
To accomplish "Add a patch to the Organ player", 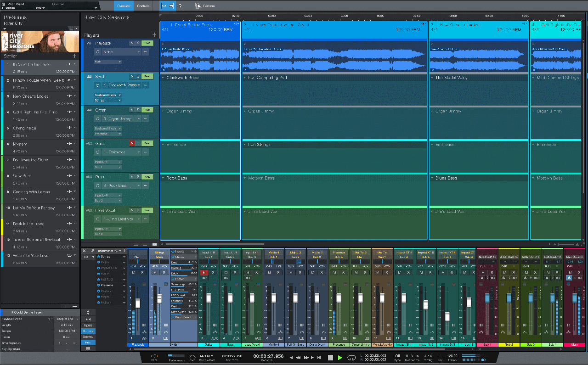I will click(x=145, y=118).
